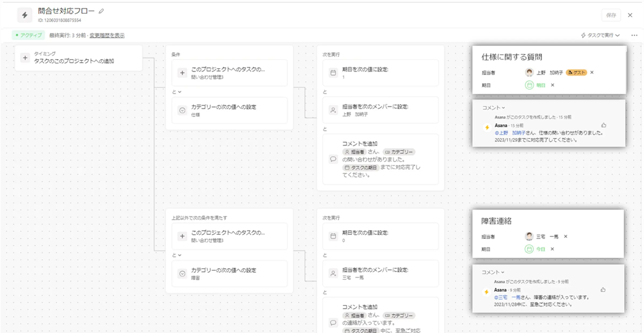Click the @三宅 一馬 mention link

(507, 297)
